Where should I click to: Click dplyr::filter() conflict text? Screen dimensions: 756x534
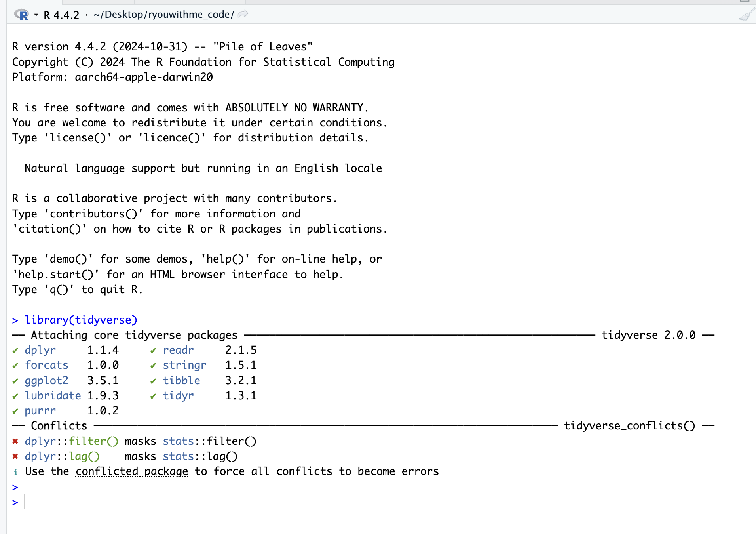[72, 441]
